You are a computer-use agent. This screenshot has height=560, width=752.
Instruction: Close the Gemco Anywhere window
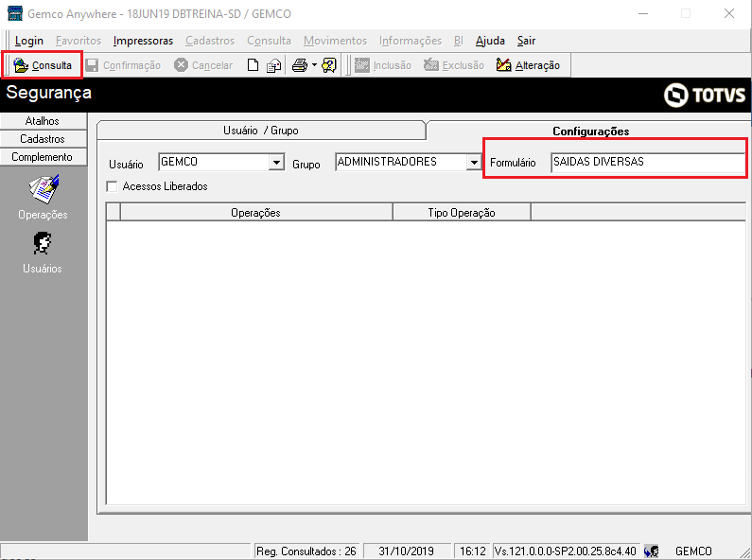click(x=729, y=13)
